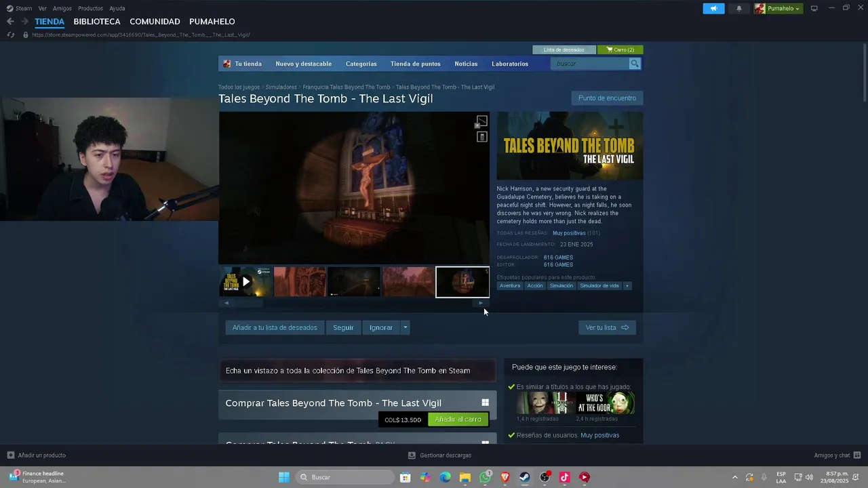The width and height of the screenshot is (868, 488).
Task: Select the highlighted crucifix thumbnail
Action: (x=462, y=282)
